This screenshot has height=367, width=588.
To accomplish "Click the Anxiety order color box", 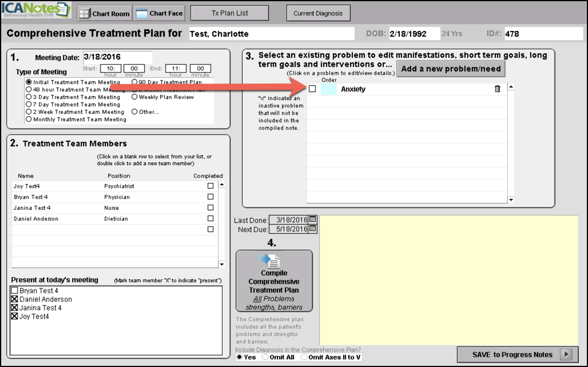I will [329, 89].
